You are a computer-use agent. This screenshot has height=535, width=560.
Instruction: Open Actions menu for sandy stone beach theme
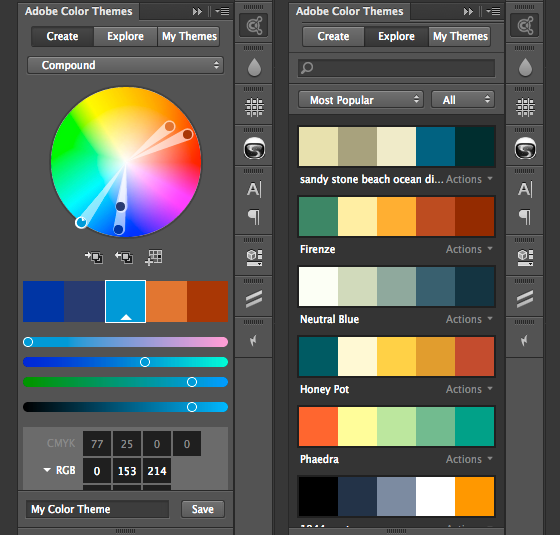tap(469, 179)
